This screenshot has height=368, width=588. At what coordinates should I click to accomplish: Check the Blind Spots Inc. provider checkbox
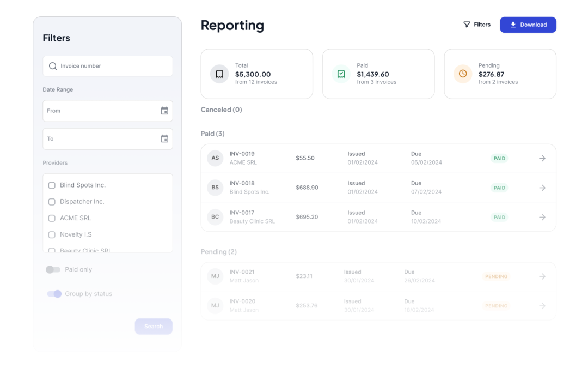pyautogui.click(x=52, y=185)
